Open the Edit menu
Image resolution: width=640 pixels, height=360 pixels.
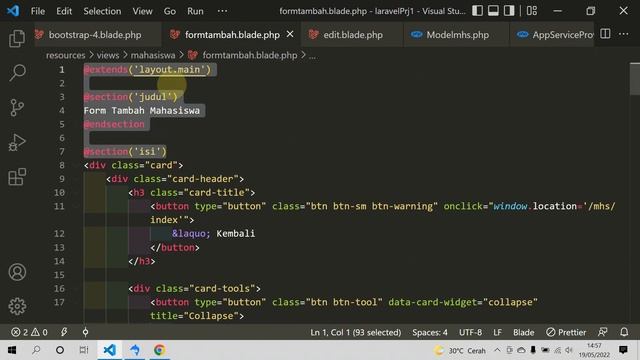(x=64, y=11)
